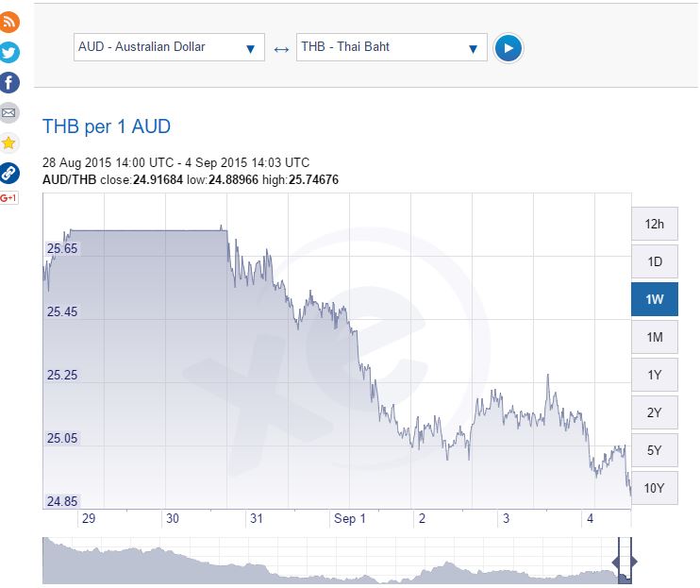Screen dimensions: 700x588
Task: Click the overview range slider handle
Action: [x=625, y=562]
